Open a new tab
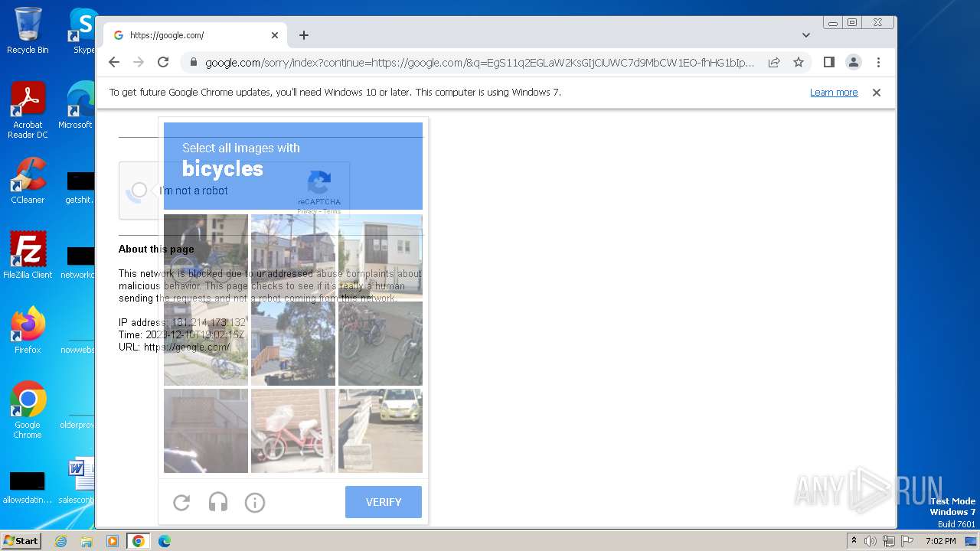980x551 pixels. click(304, 35)
